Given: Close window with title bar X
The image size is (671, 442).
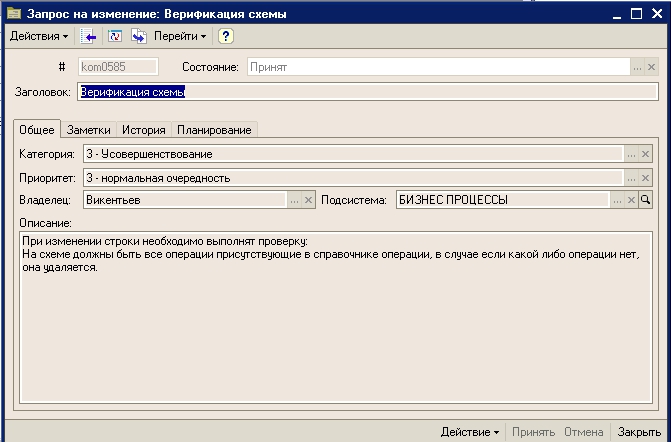Looking at the screenshot, I should 657,14.
